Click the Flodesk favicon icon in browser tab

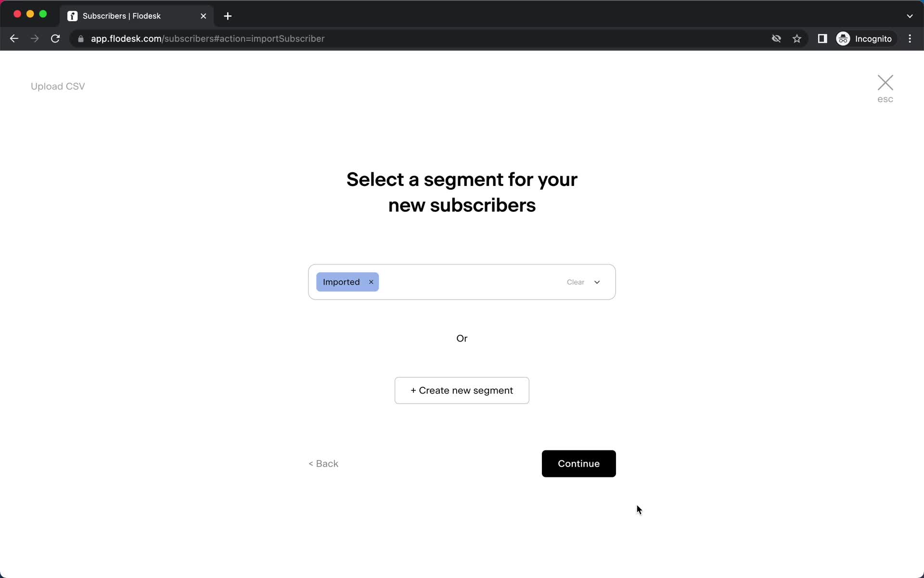(x=73, y=15)
